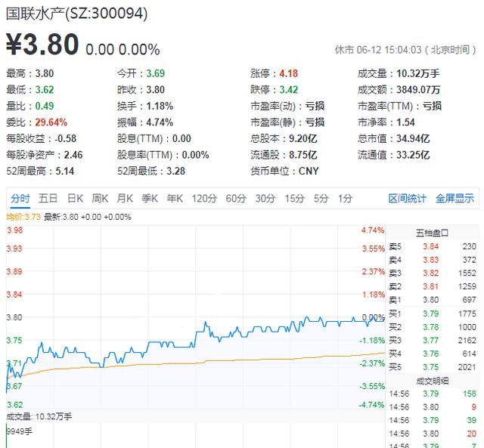Viewport: 484px width, 448px height.
Task: Show the 年K chart
Action: tap(175, 198)
